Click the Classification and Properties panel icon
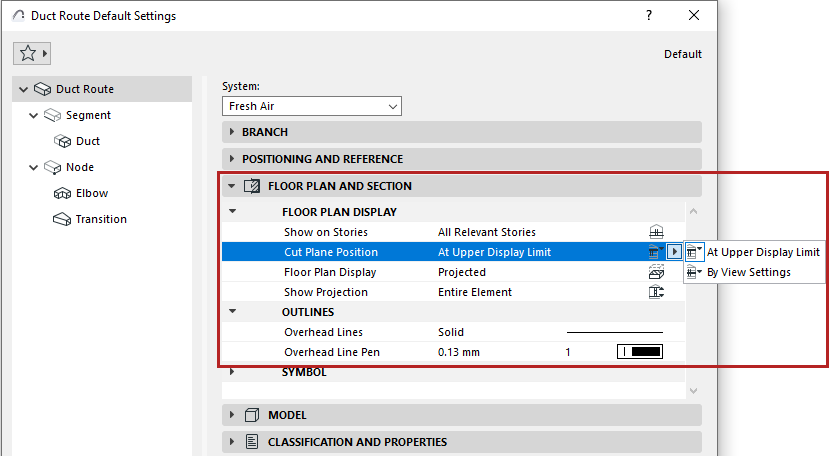The image size is (829, 456). [x=252, y=442]
